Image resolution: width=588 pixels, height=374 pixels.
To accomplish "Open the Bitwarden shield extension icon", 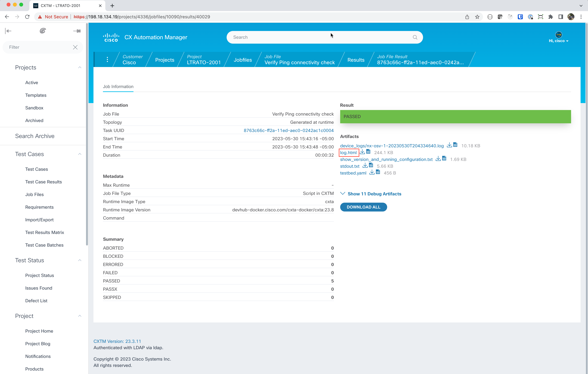I will click(x=520, y=17).
